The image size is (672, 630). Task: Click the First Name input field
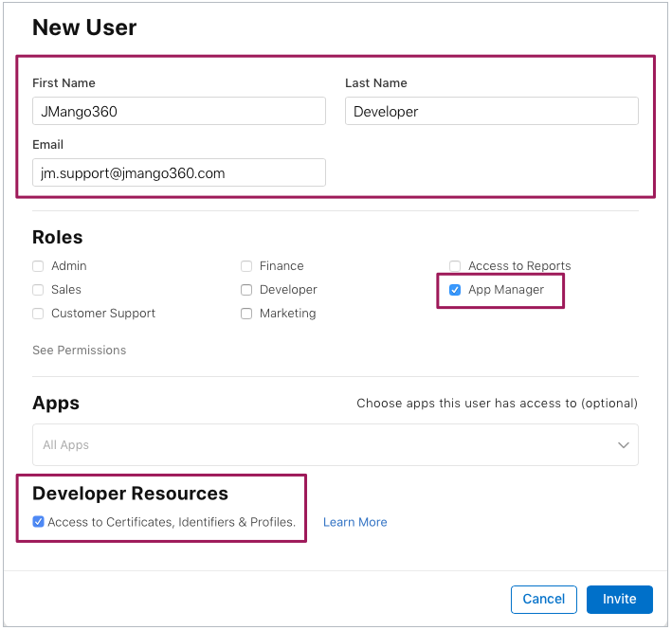(x=178, y=112)
